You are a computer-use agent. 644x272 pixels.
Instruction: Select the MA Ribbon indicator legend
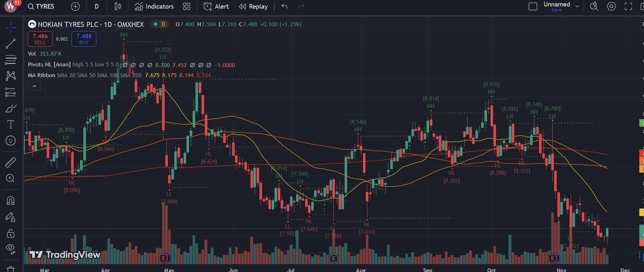tap(42, 75)
